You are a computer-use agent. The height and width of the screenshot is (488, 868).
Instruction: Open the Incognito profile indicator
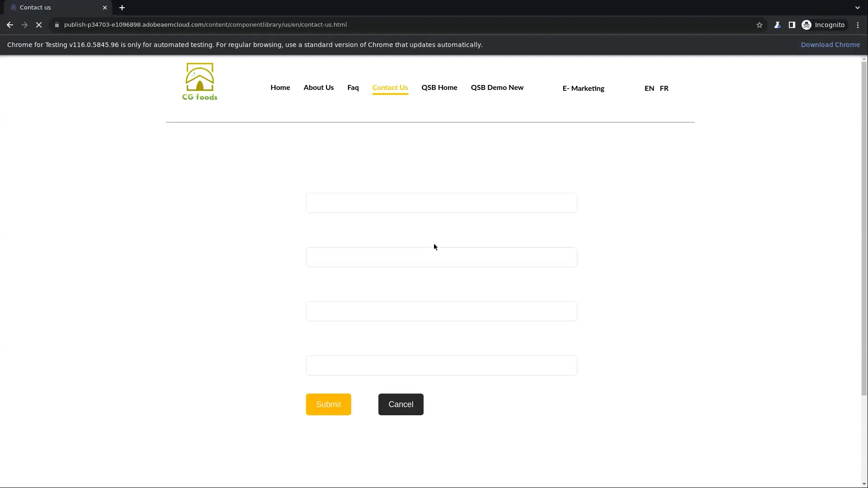tap(823, 25)
